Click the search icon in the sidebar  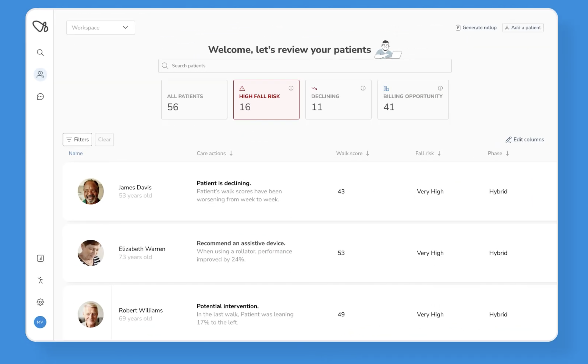point(40,53)
